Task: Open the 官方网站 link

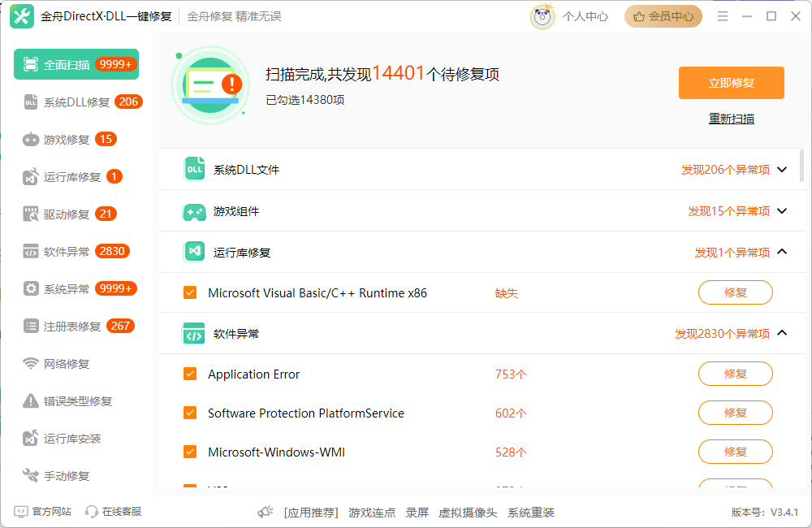Action: coord(51,512)
